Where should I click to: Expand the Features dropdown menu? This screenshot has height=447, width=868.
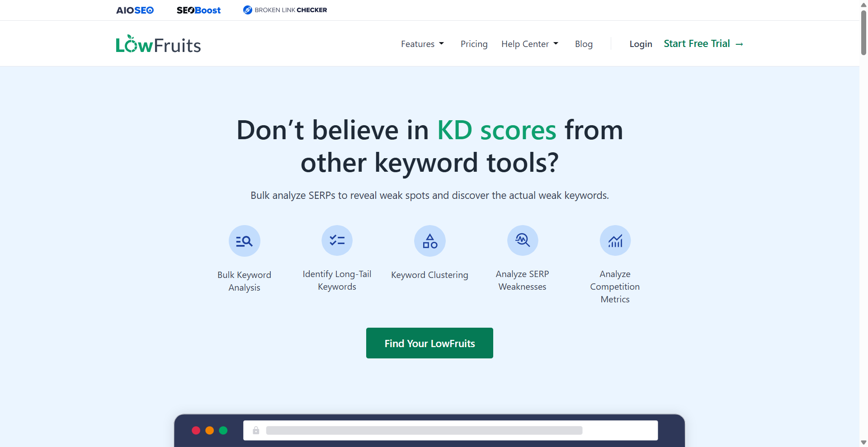422,44
